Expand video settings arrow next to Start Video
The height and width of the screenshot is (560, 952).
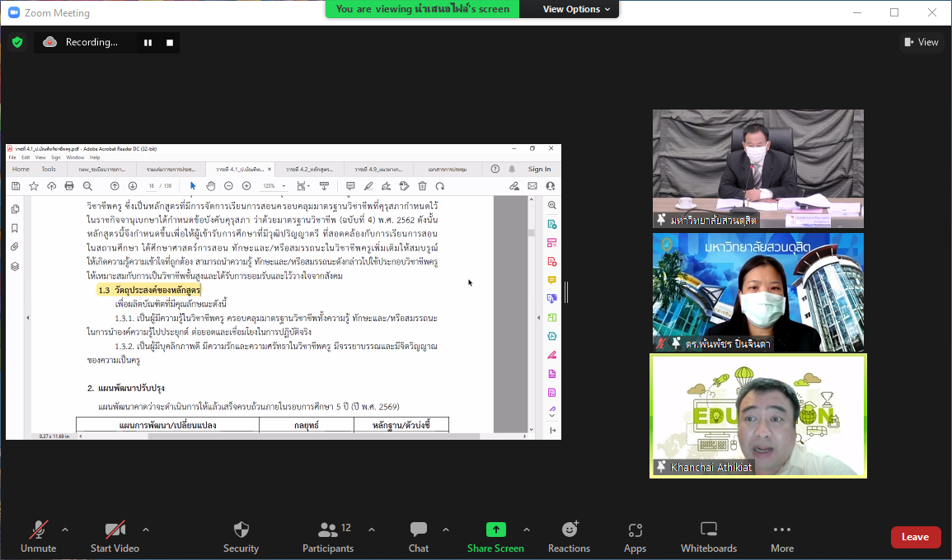tap(146, 530)
